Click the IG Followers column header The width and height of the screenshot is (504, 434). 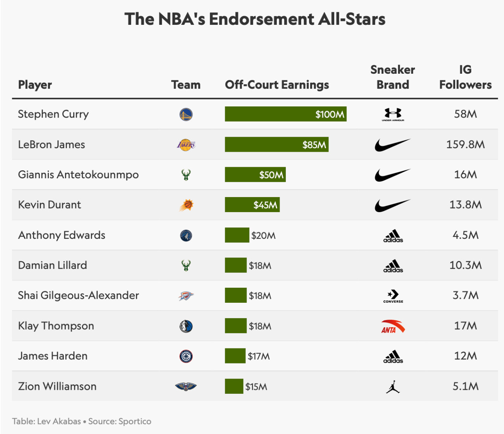465,77
